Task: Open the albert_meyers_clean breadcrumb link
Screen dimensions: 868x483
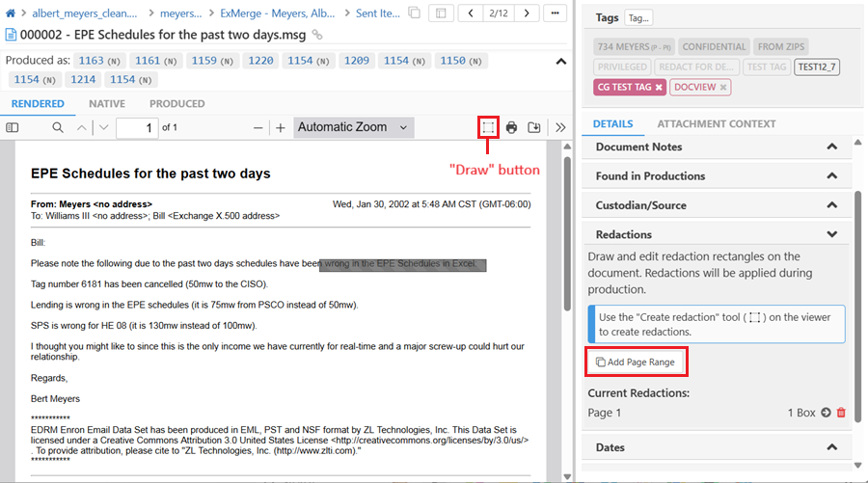Action: point(84,13)
